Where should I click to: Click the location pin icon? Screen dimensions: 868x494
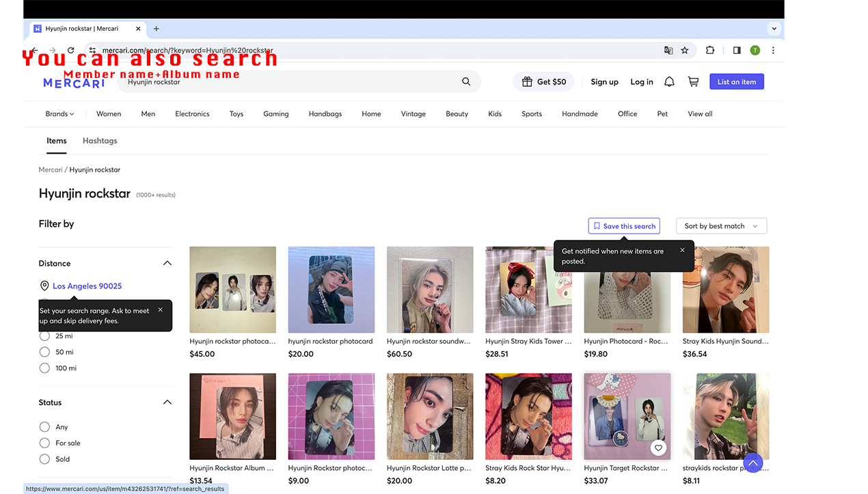coord(44,286)
